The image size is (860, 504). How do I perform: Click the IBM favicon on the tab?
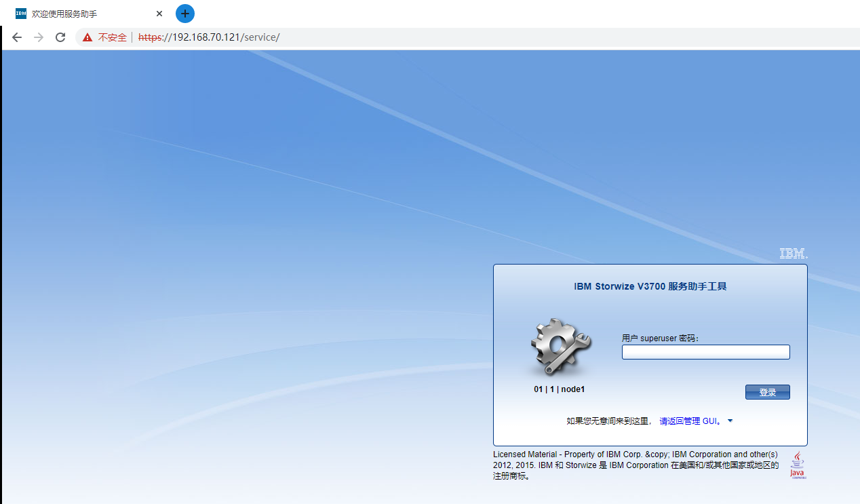click(21, 14)
